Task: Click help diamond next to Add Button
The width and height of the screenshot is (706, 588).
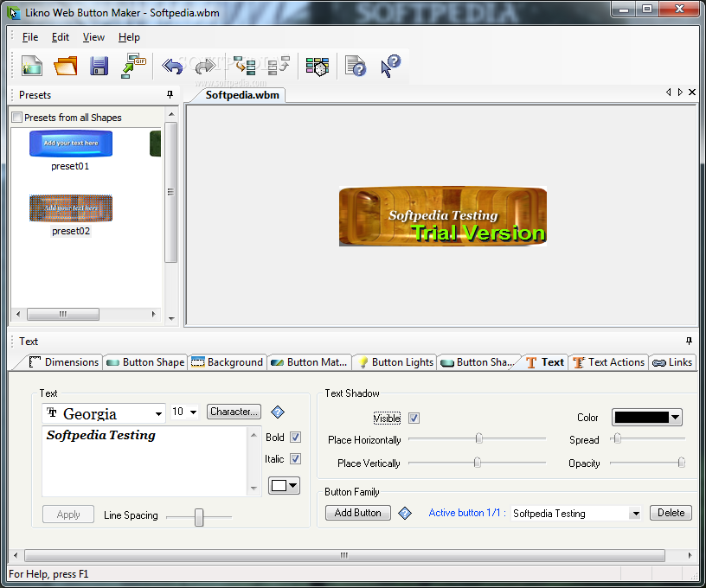Action: (405, 513)
